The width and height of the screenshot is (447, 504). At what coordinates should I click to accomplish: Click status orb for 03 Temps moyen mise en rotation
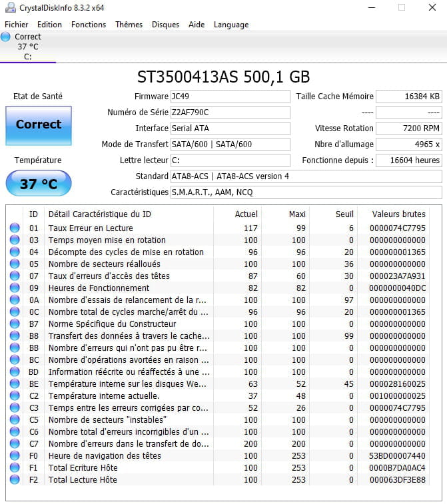(x=15, y=240)
